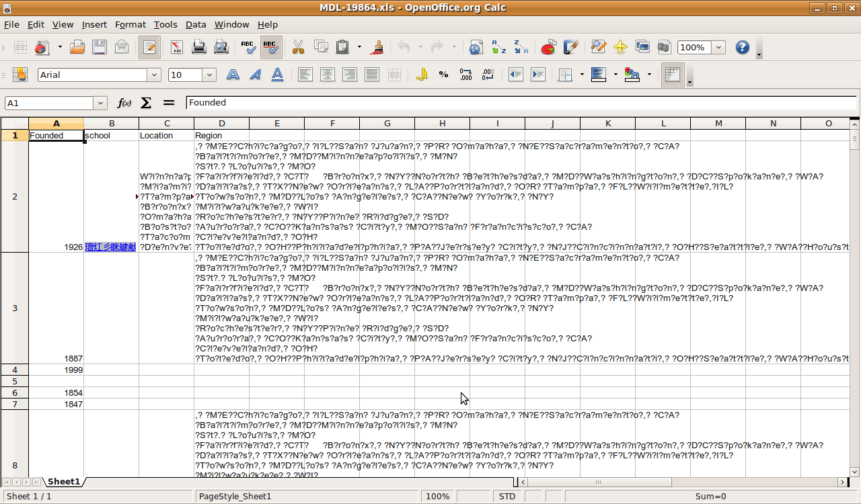
Task: Decrease cell indent
Action: coord(516,75)
